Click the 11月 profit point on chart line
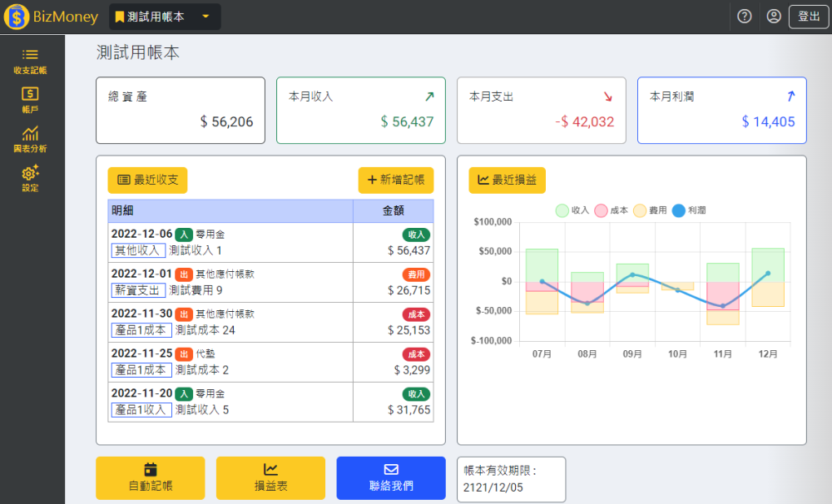The height and width of the screenshot is (504, 832). tap(723, 306)
